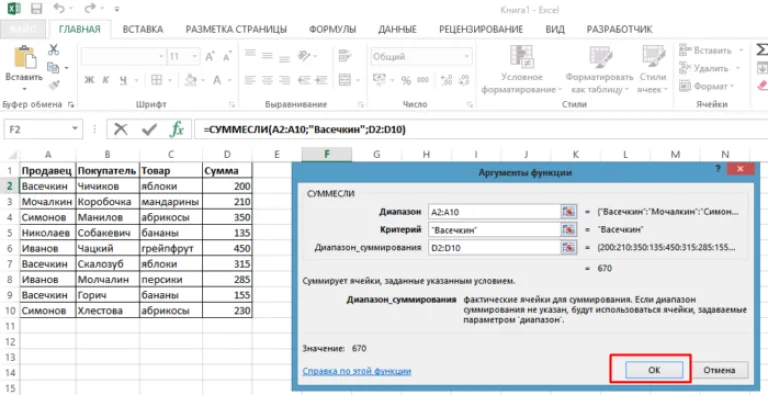Click the cell borders icon
The height and width of the screenshot is (395, 768).
click(x=156, y=80)
